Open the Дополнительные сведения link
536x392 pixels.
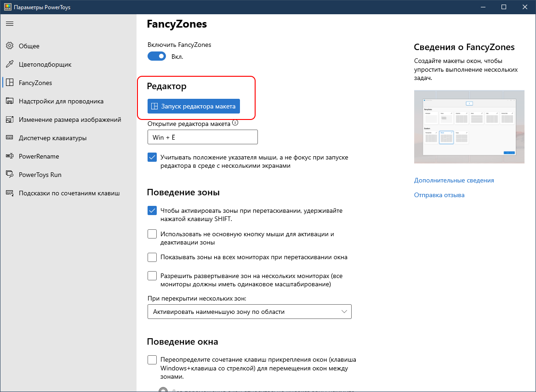point(454,181)
